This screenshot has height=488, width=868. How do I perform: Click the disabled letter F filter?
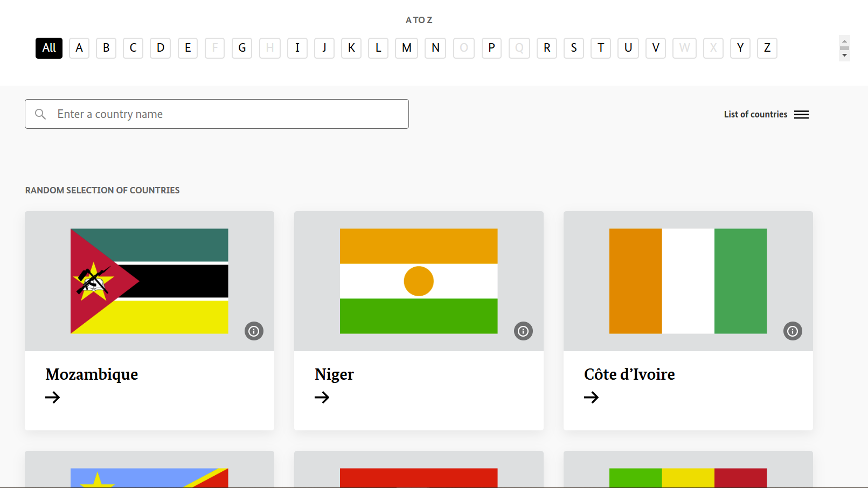pyautogui.click(x=214, y=48)
